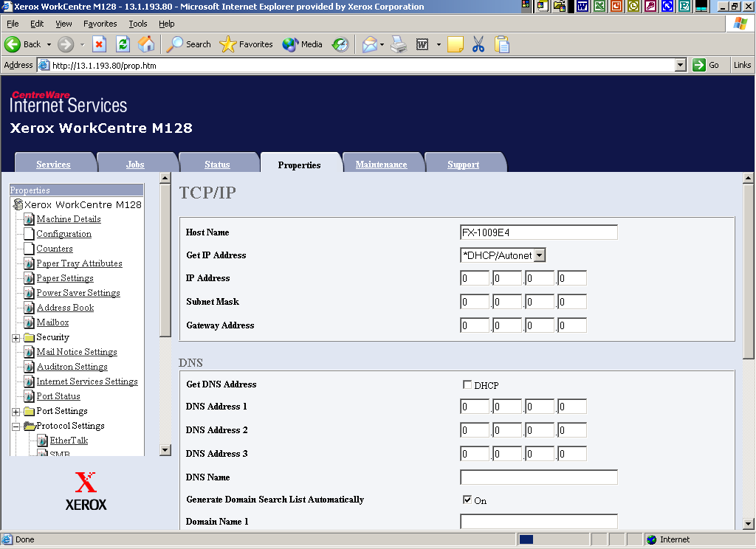The height and width of the screenshot is (549, 756).
Task: Click the Mail envelope icon
Action: (369, 44)
